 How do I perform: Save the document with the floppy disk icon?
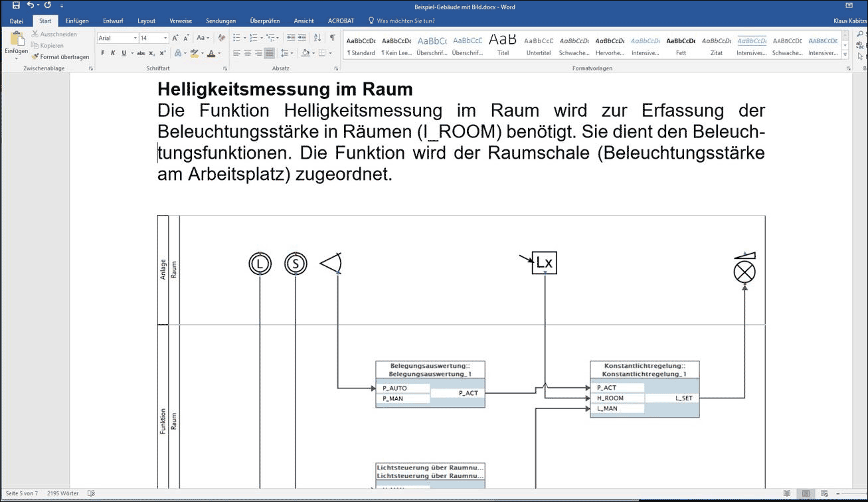point(16,5)
